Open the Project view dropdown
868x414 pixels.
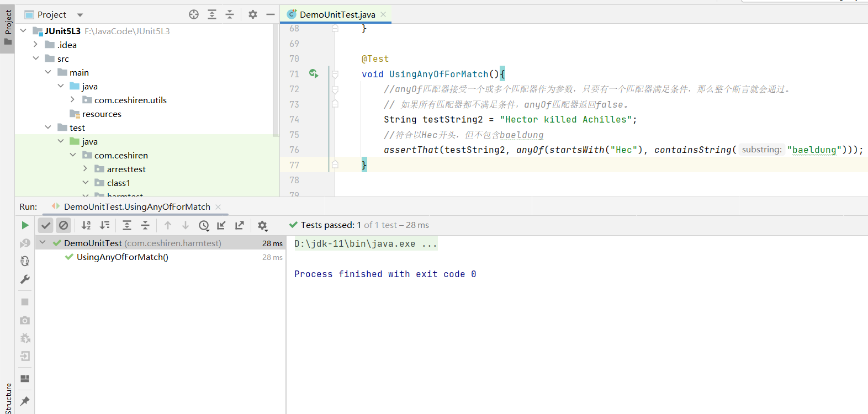coord(80,15)
